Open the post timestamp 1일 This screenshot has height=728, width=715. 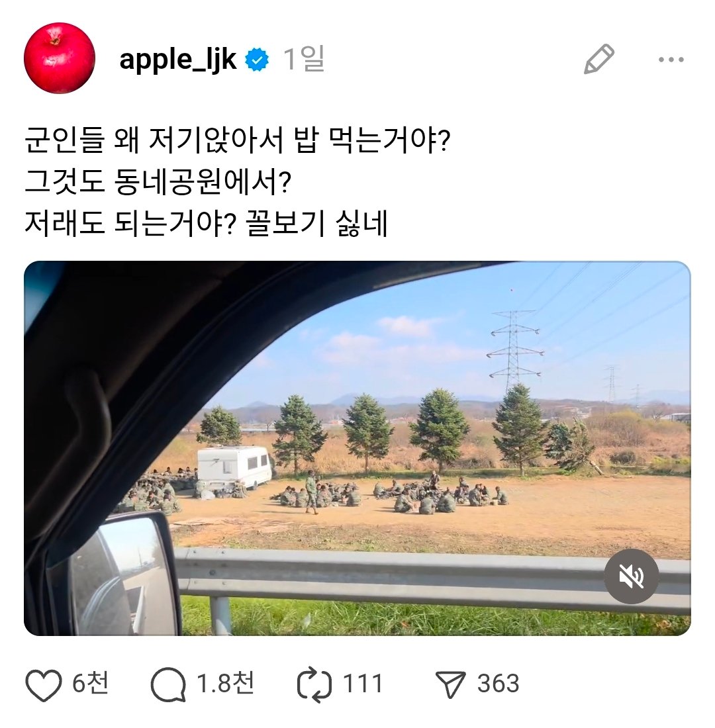pyautogui.click(x=304, y=59)
